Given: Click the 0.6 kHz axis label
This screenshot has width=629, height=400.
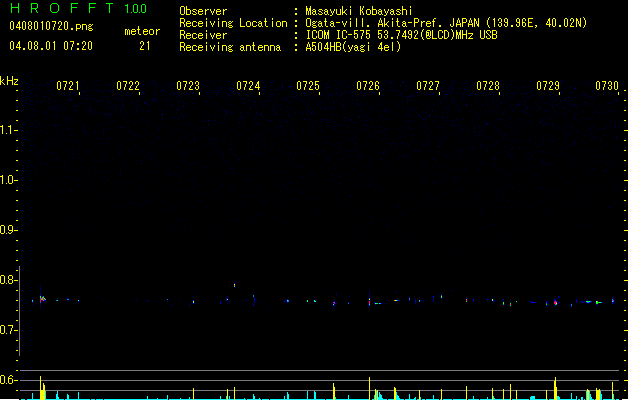Looking at the screenshot, I should (x=8, y=380).
